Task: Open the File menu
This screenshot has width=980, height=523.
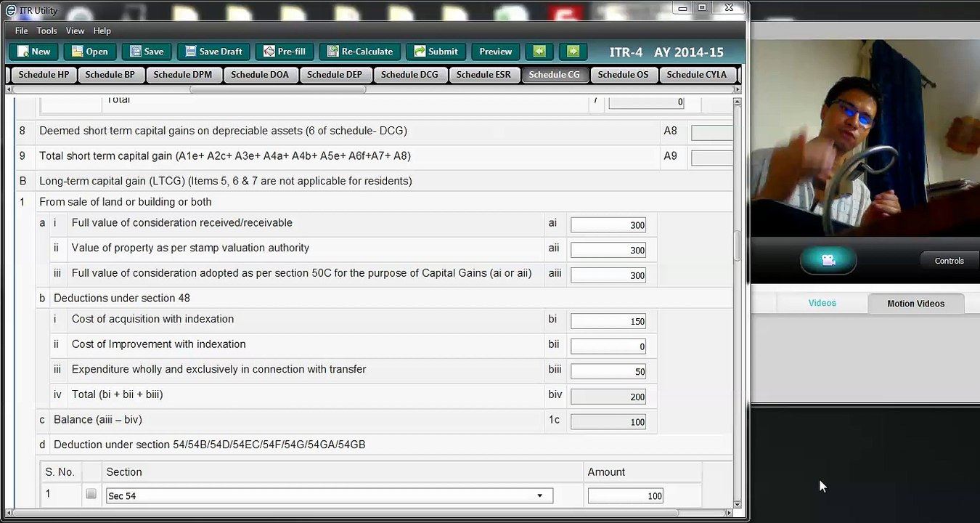Action: coord(22,31)
